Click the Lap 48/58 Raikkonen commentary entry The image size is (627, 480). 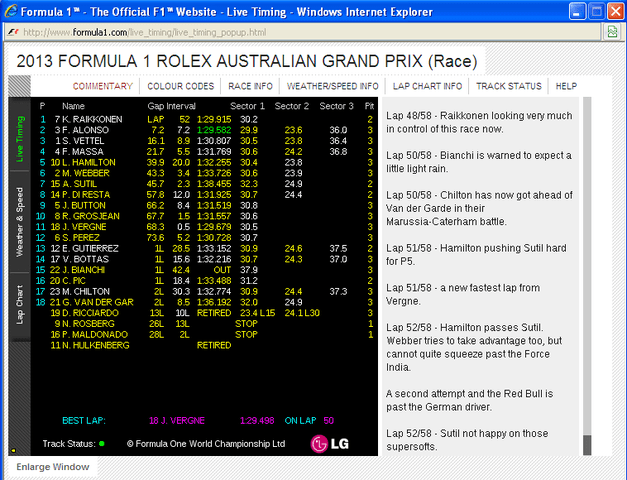479,122
